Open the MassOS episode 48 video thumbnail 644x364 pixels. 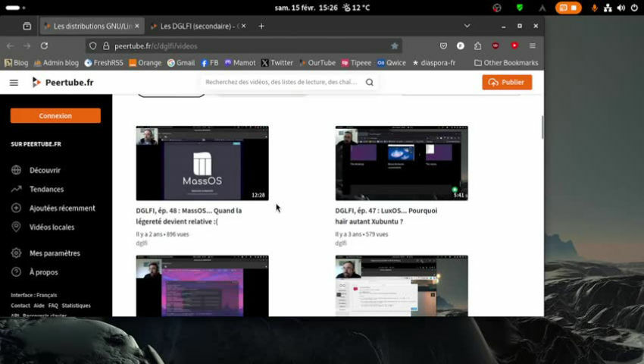(x=202, y=163)
